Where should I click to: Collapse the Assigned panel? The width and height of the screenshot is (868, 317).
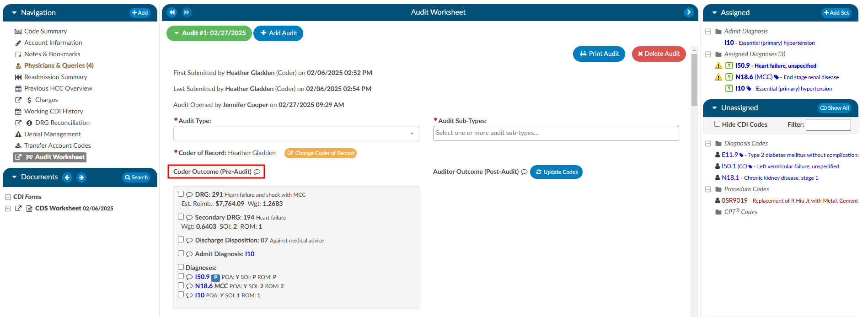click(714, 13)
